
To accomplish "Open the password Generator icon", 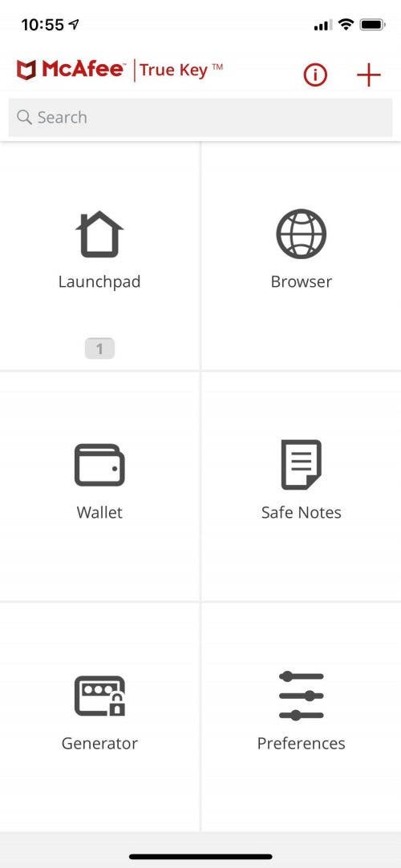I will 99,696.
